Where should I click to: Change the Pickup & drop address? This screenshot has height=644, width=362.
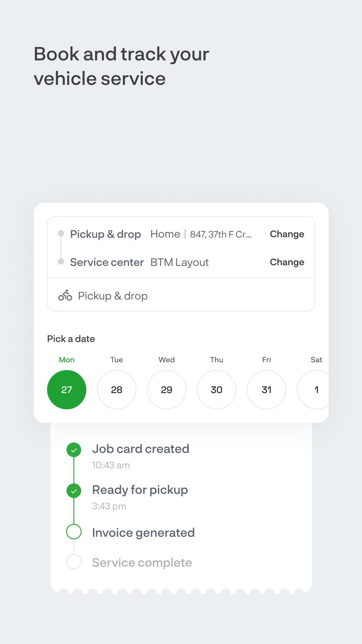pyautogui.click(x=287, y=234)
